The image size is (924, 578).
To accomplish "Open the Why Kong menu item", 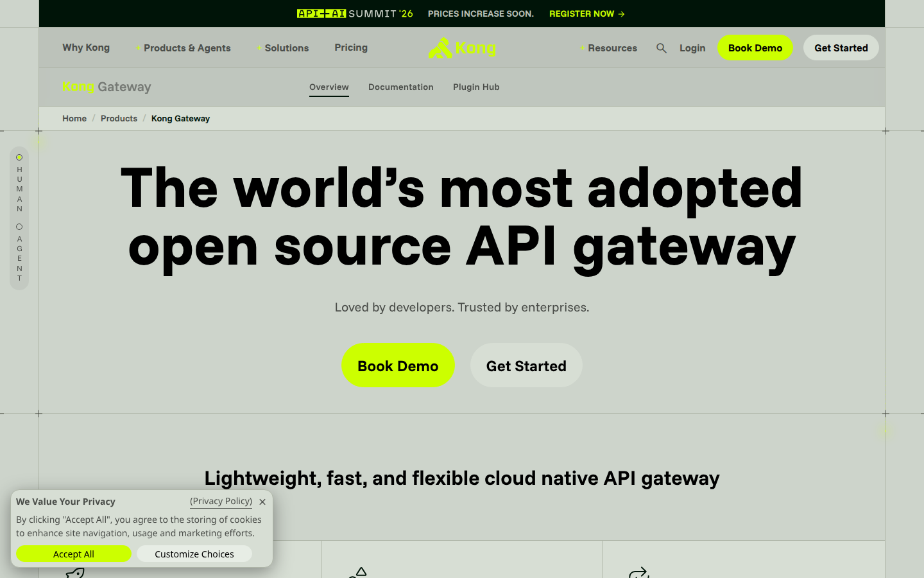I will click(x=86, y=48).
